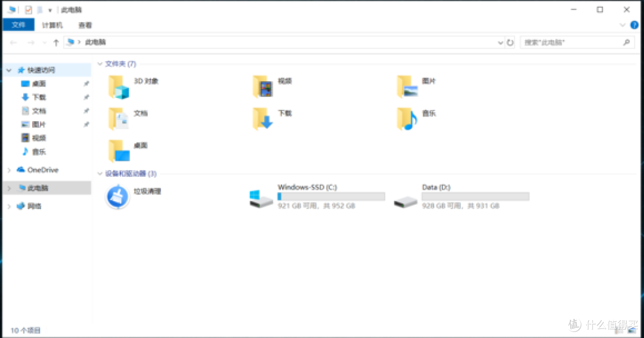The image size is (644, 338).
Task: Click the search magnifier icon
Action: tap(626, 42)
